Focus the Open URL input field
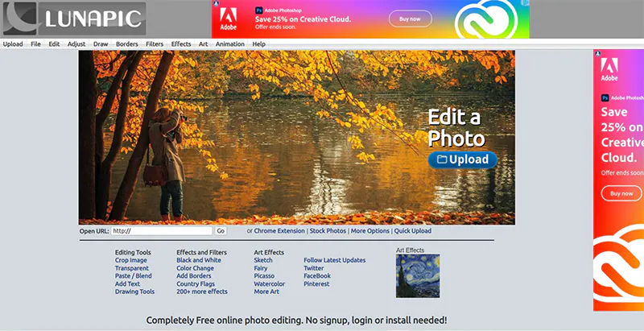 (x=162, y=231)
